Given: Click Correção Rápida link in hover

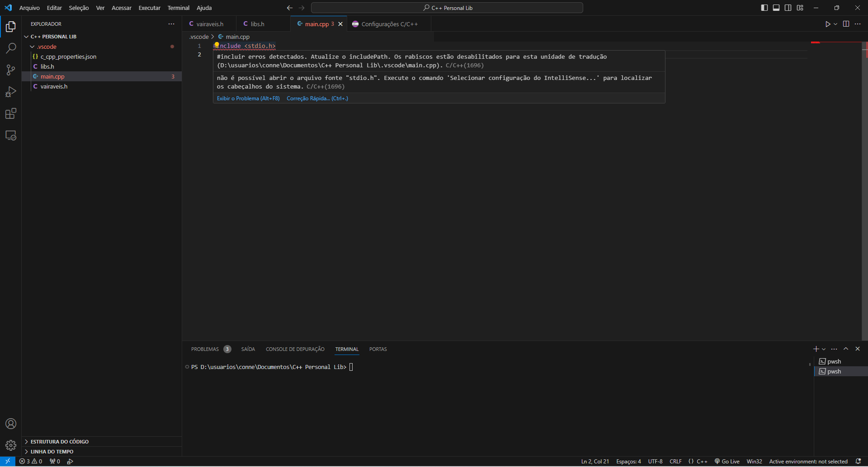Looking at the screenshot, I should coord(317,98).
